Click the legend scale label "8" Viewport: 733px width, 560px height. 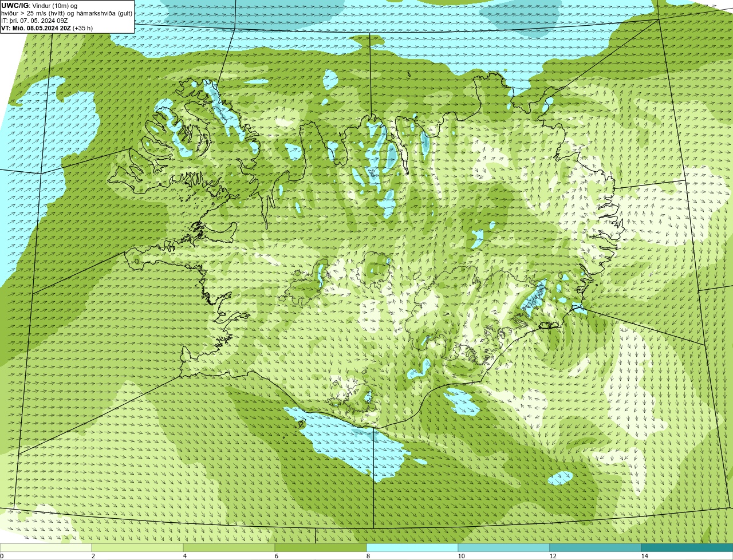click(x=368, y=556)
